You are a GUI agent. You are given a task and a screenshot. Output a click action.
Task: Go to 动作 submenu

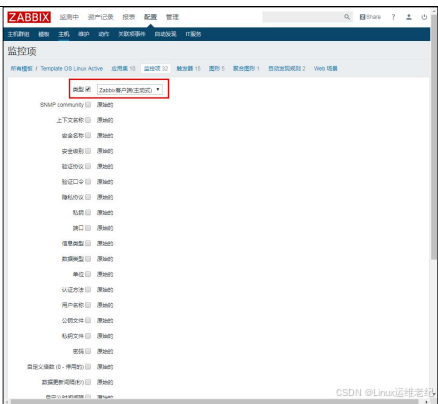[x=104, y=34]
